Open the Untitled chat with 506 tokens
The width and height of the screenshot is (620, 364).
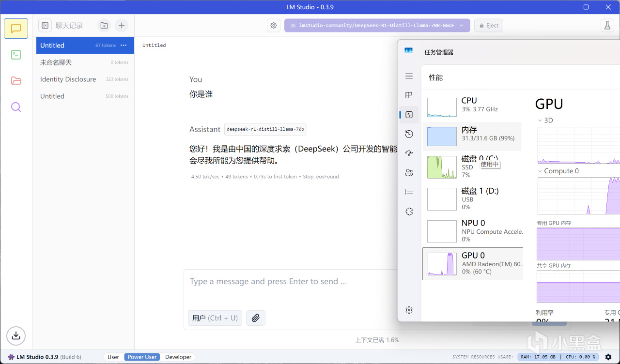[85, 96]
